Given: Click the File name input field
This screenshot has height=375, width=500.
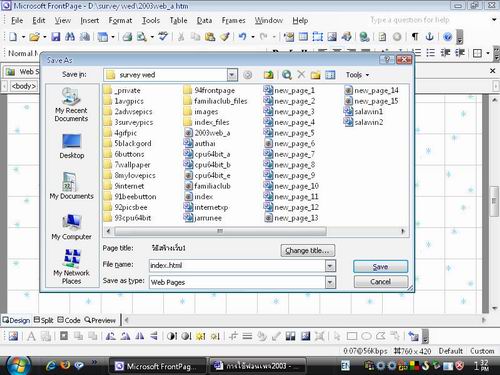Looking at the screenshot, I should [237, 266].
